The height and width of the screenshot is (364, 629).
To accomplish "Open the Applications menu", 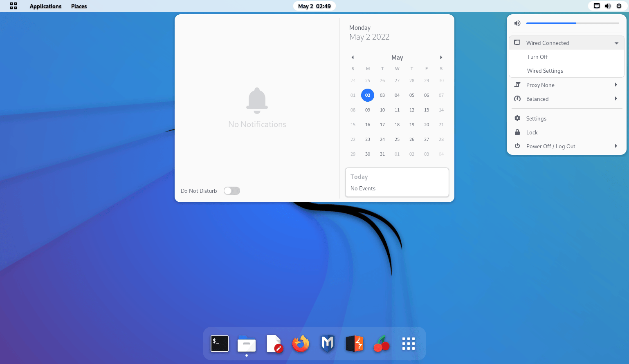I will (45, 6).
